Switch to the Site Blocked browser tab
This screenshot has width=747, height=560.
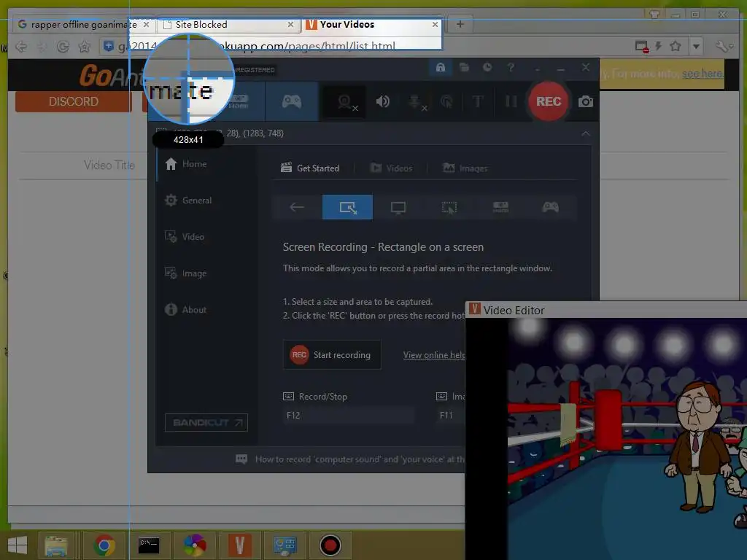click(228, 24)
